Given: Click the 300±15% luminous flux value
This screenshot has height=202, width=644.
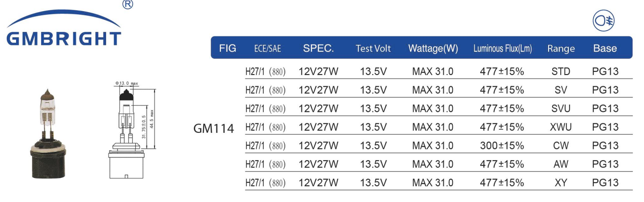Looking at the screenshot, I should click(502, 145).
